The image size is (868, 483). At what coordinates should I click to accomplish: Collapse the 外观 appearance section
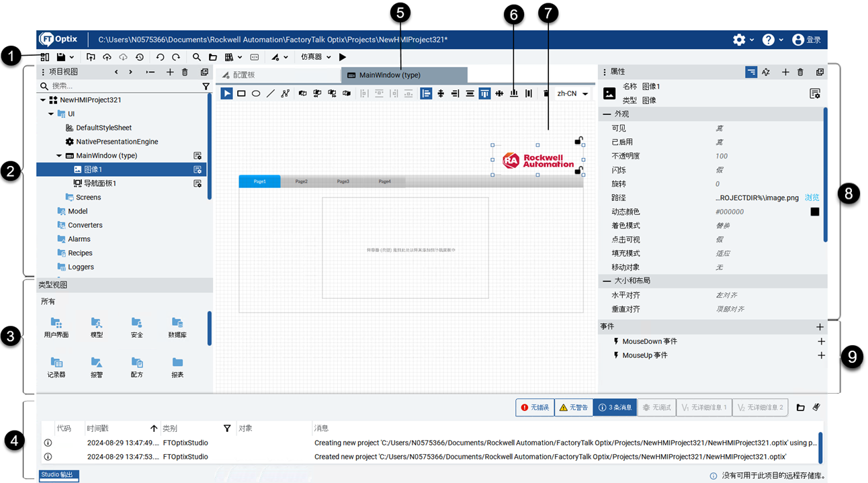607,114
